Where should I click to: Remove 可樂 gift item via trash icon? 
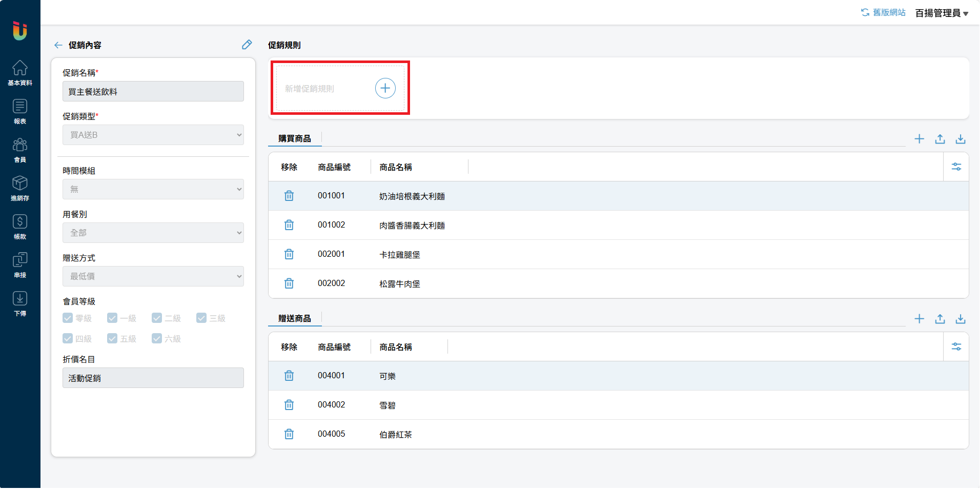[x=289, y=376]
